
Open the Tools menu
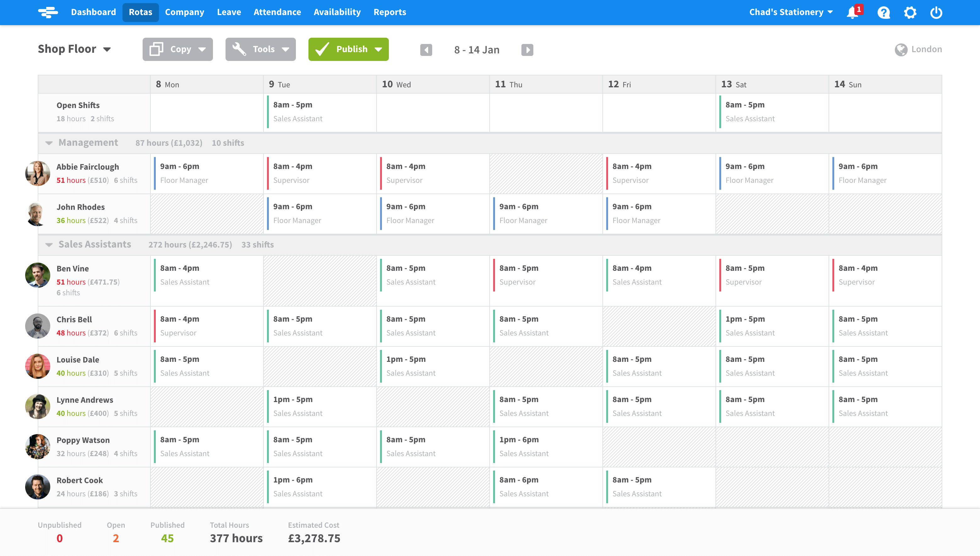click(x=260, y=49)
